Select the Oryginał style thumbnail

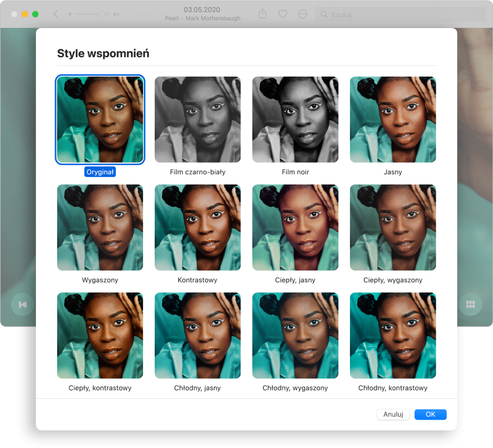[100, 120]
